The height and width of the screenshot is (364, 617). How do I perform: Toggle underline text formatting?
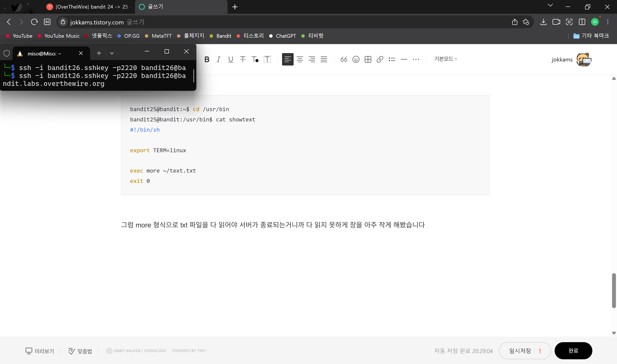230,59
